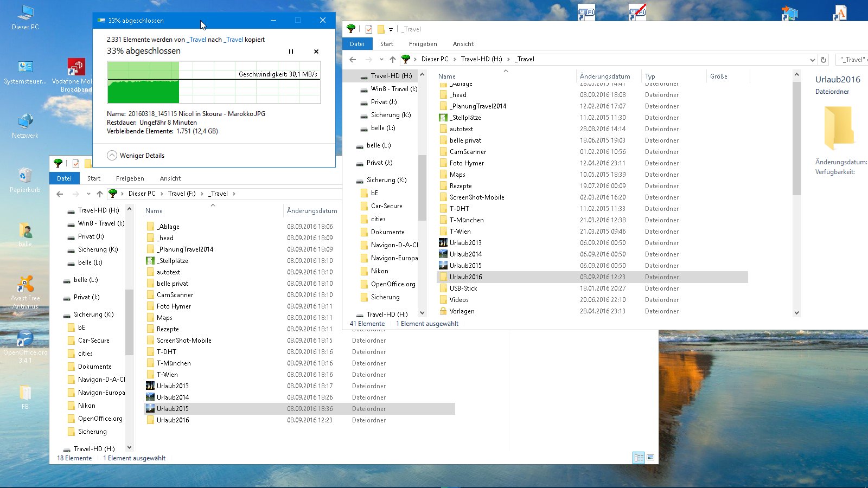Image resolution: width=868 pixels, height=488 pixels.
Task: Click the copy speed progress graph
Action: [214, 82]
